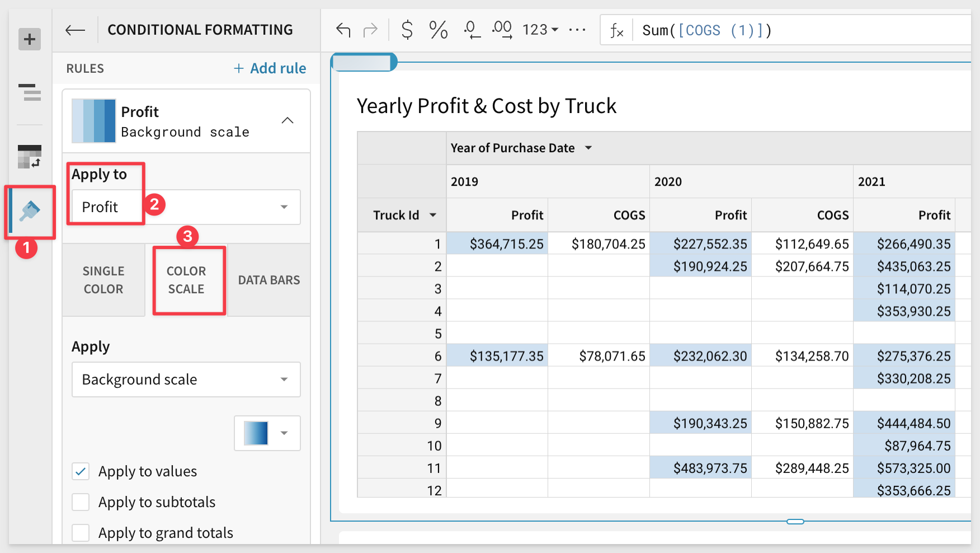The height and width of the screenshot is (553, 980).
Task: Switch to Data Bars tab
Action: click(x=269, y=280)
